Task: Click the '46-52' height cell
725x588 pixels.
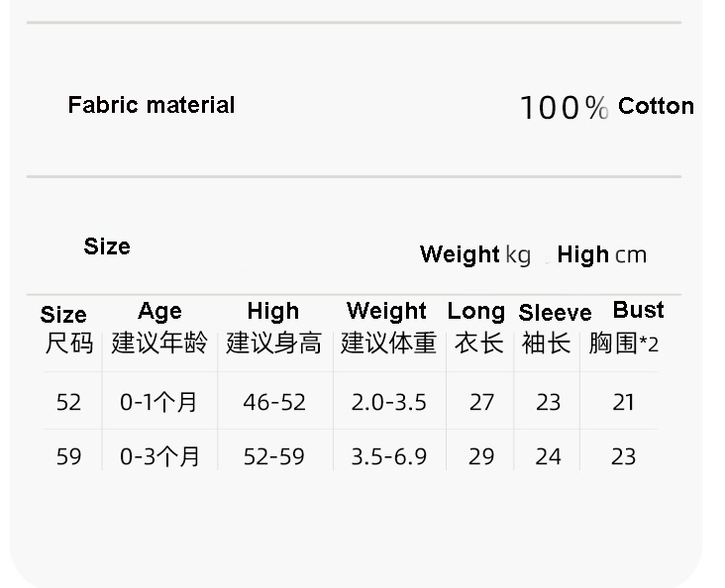Action: [x=274, y=402]
